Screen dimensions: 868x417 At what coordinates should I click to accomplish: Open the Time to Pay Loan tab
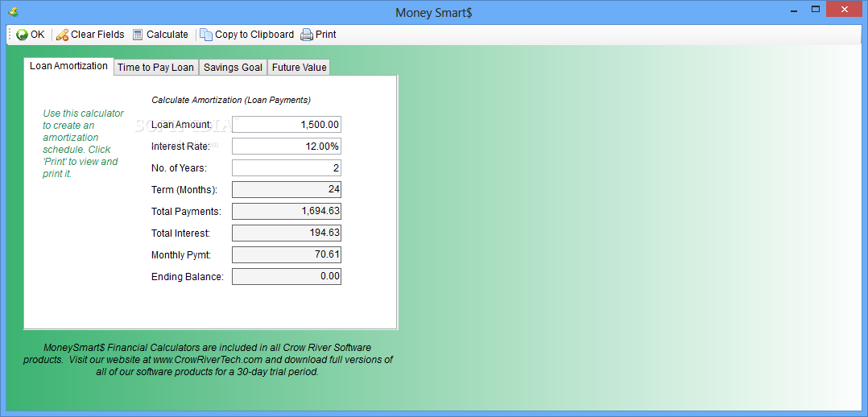[x=155, y=68]
